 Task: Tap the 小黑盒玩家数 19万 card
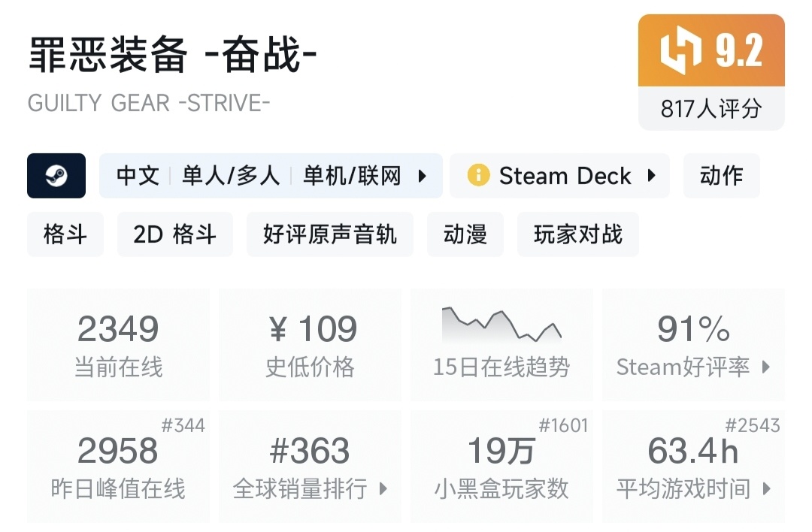coord(501,466)
